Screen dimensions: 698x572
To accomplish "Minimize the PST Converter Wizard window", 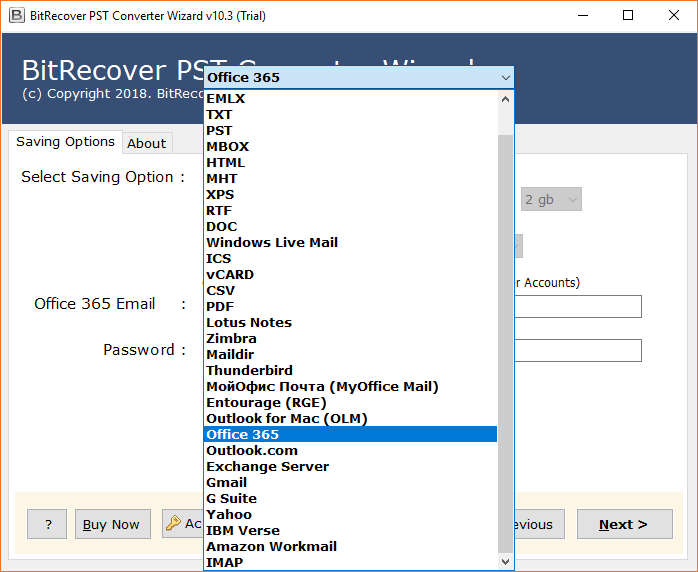I will [583, 16].
